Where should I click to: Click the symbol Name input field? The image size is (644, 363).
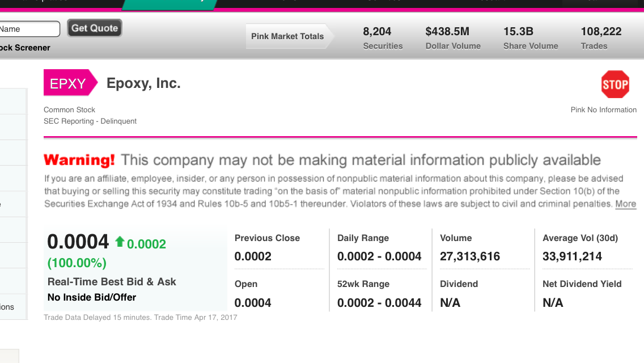point(28,29)
